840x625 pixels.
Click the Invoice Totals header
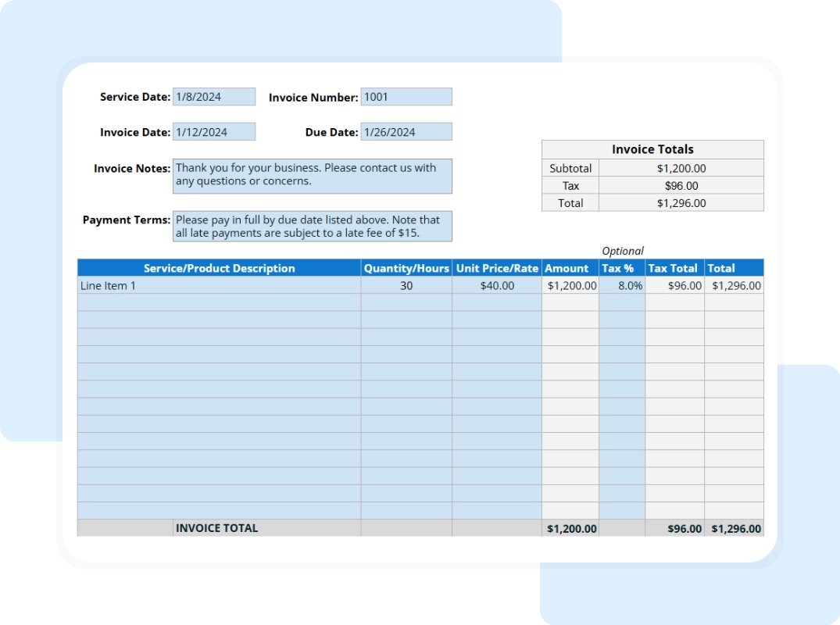652,149
